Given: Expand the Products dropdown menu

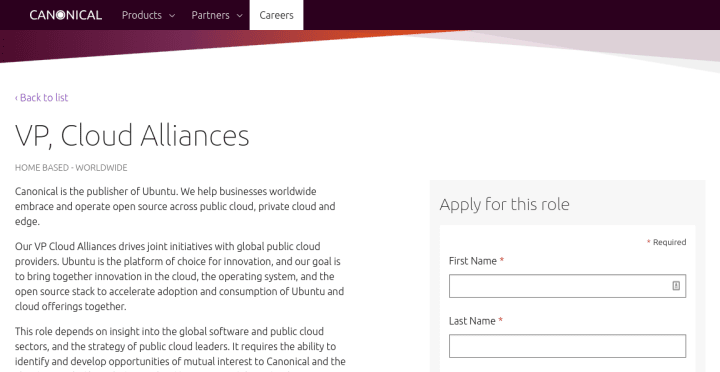Looking at the screenshot, I should [x=148, y=15].
